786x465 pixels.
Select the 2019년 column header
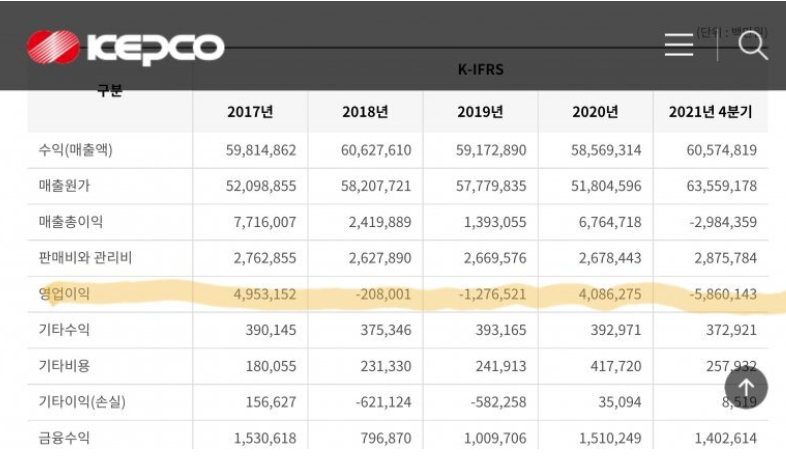click(480, 112)
